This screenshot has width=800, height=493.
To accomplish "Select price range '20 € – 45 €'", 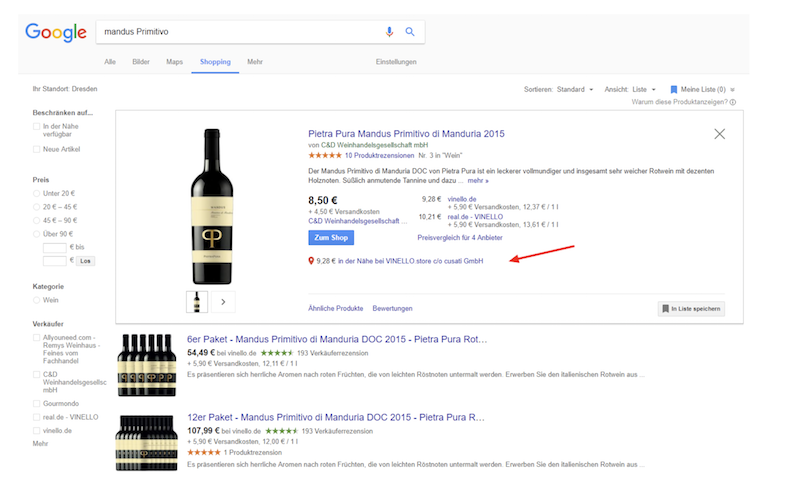I will (x=36, y=207).
